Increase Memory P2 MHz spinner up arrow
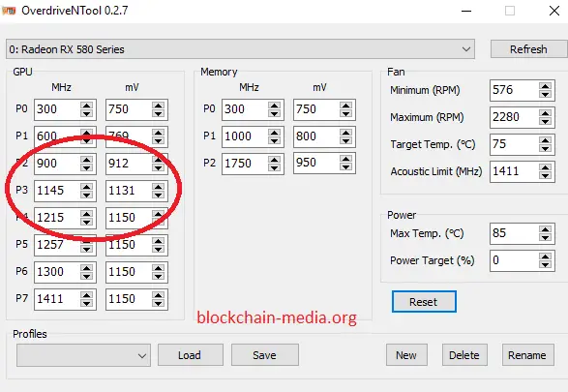568x392 pixels. click(274, 159)
